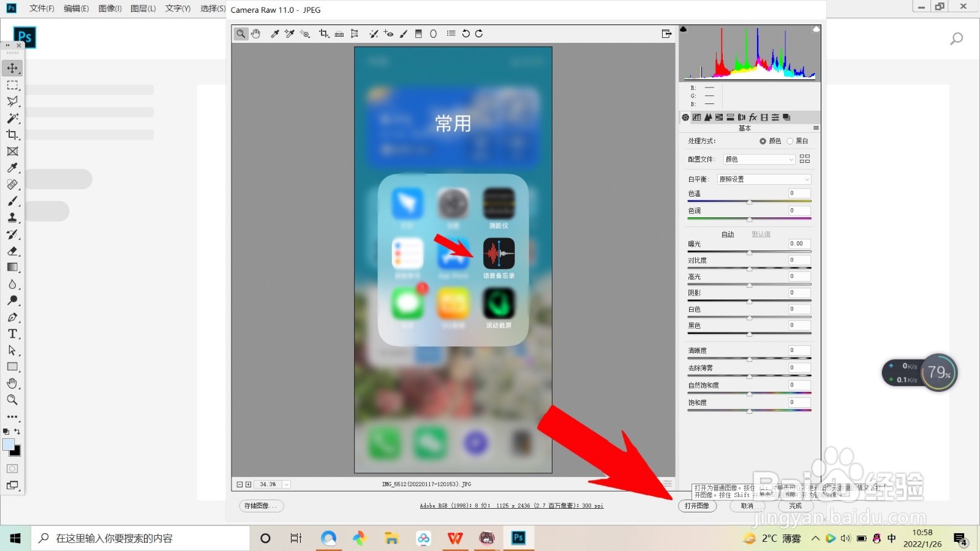Open workflow options link Adobe RGB (1998)
Viewport: 980px width, 551px height.
511,506
